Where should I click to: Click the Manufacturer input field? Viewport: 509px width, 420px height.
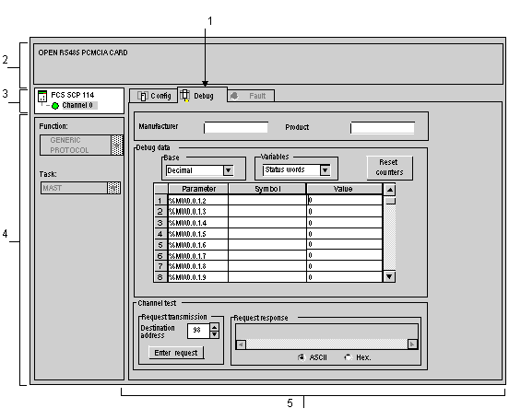(236, 127)
